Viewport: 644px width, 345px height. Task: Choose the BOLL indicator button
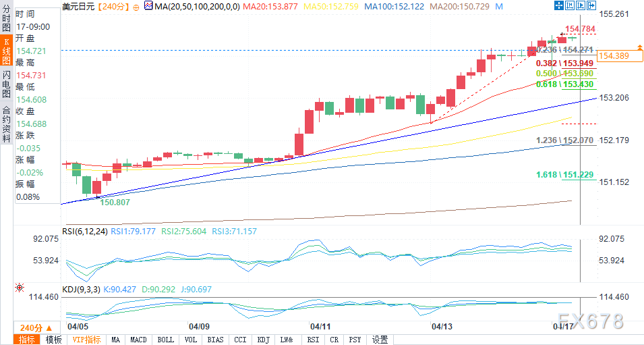(x=165, y=340)
